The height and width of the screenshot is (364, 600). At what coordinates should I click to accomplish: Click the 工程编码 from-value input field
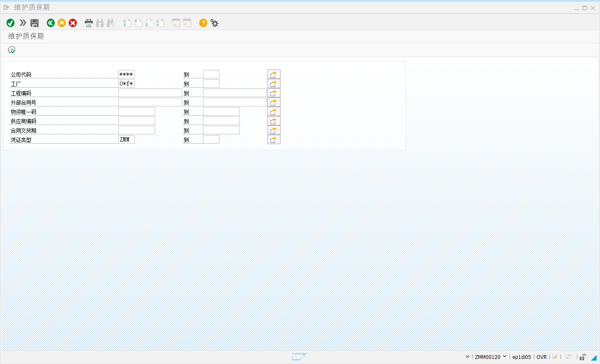(x=150, y=93)
